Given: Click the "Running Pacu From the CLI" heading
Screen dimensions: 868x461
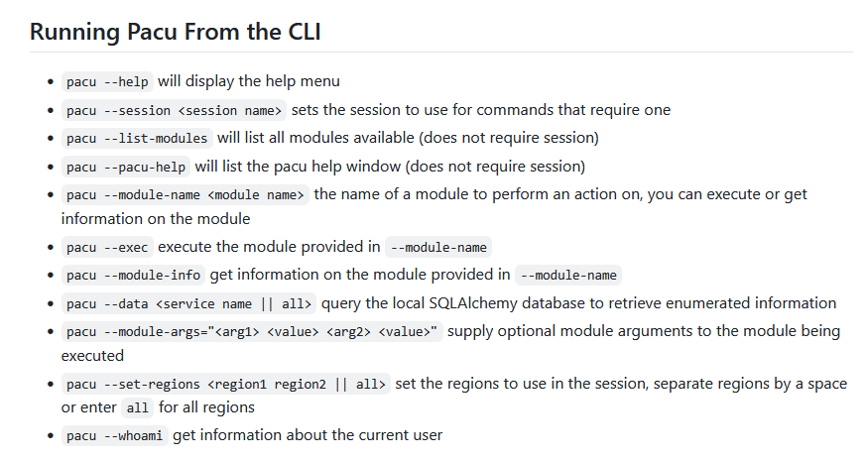Looking at the screenshot, I should [x=175, y=31].
